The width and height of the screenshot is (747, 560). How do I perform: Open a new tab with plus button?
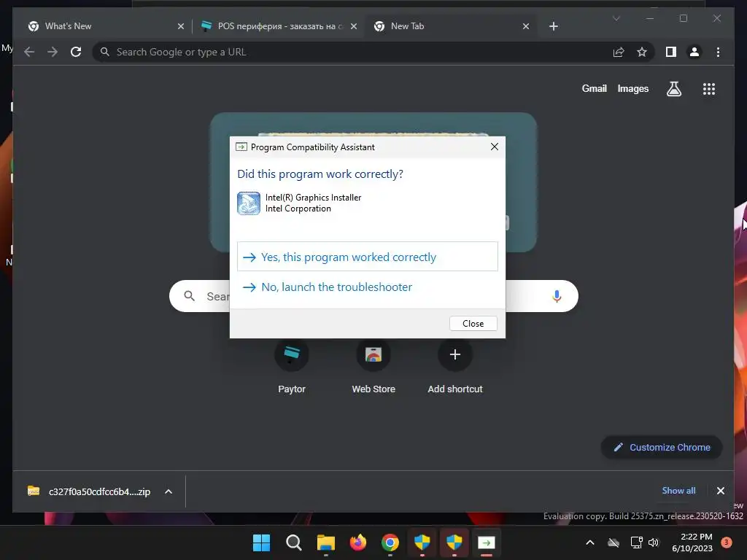click(553, 26)
